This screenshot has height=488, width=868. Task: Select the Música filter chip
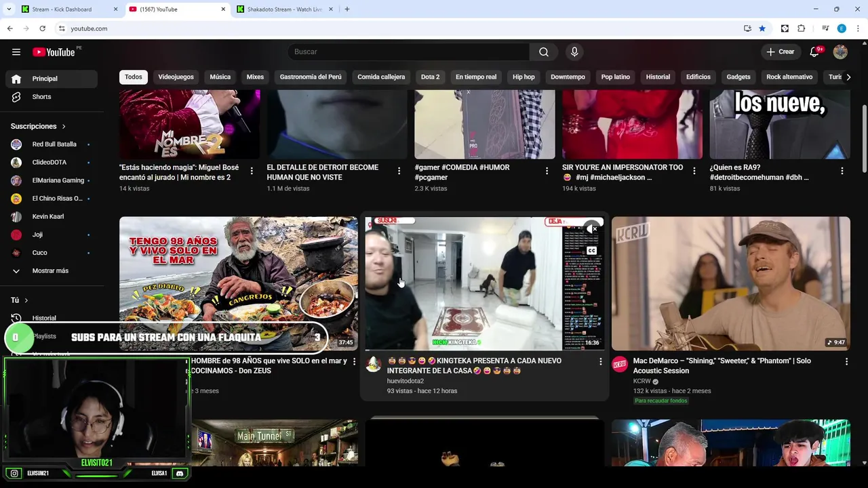[220, 77]
